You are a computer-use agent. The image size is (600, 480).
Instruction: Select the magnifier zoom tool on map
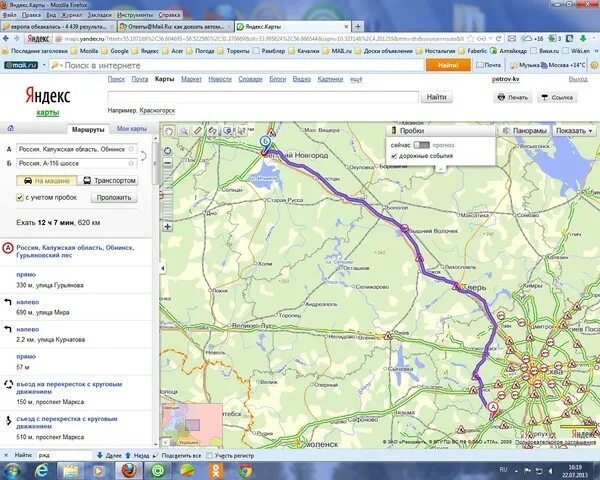pos(184,131)
